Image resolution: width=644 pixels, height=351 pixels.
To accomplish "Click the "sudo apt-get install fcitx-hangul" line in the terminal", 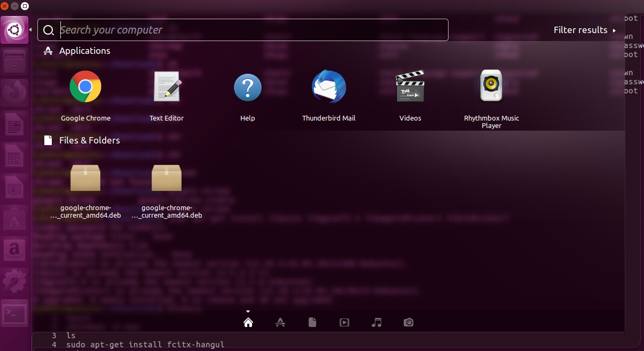I will coord(145,345).
